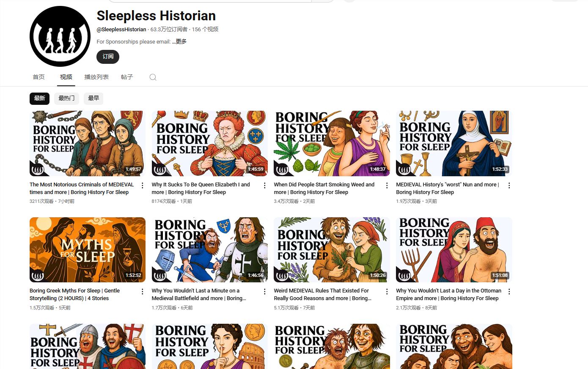Open options menu on the worst Nun video
The width and height of the screenshot is (588, 369).
[x=509, y=185]
